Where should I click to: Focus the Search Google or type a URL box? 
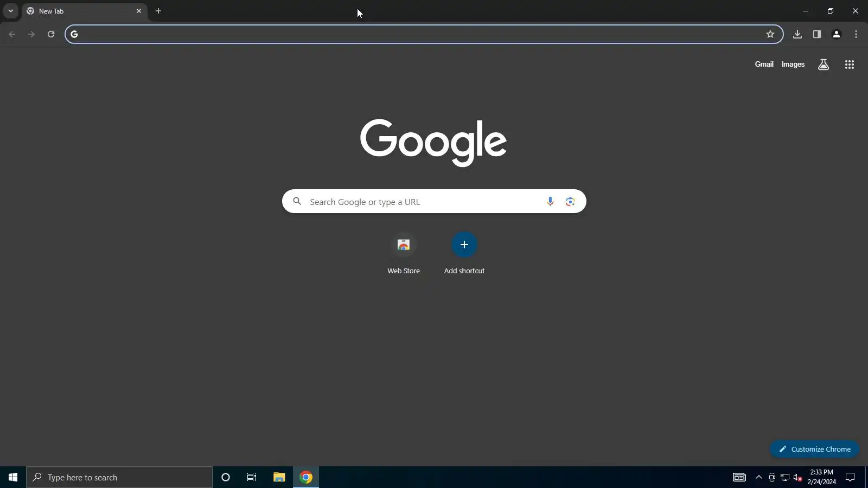coord(434,201)
